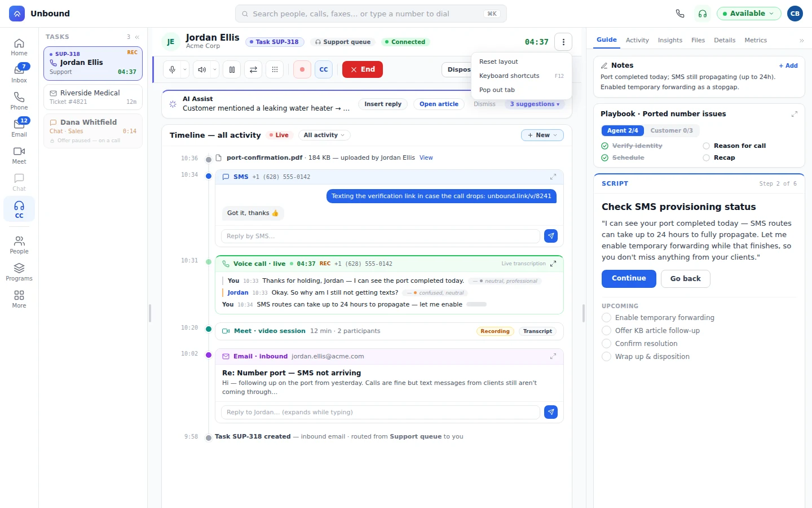Open the Meet sidebar icon
The image size is (812, 508).
pyautogui.click(x=19, y=155)
